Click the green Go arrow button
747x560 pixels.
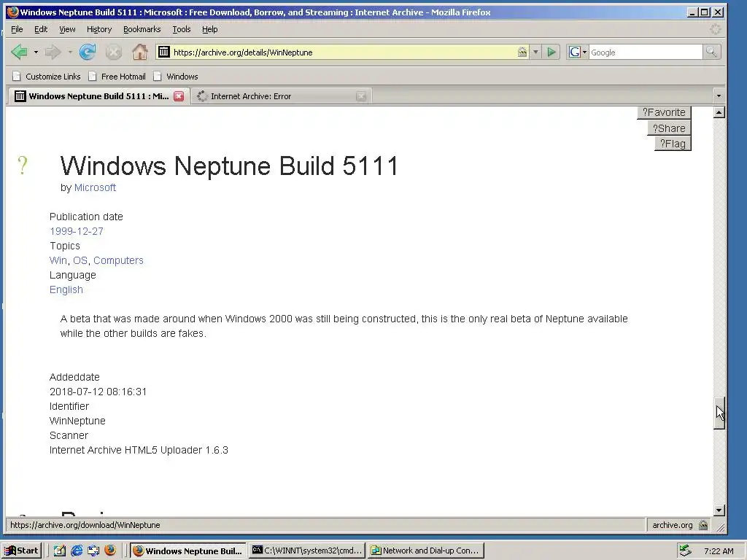[551, 52]
